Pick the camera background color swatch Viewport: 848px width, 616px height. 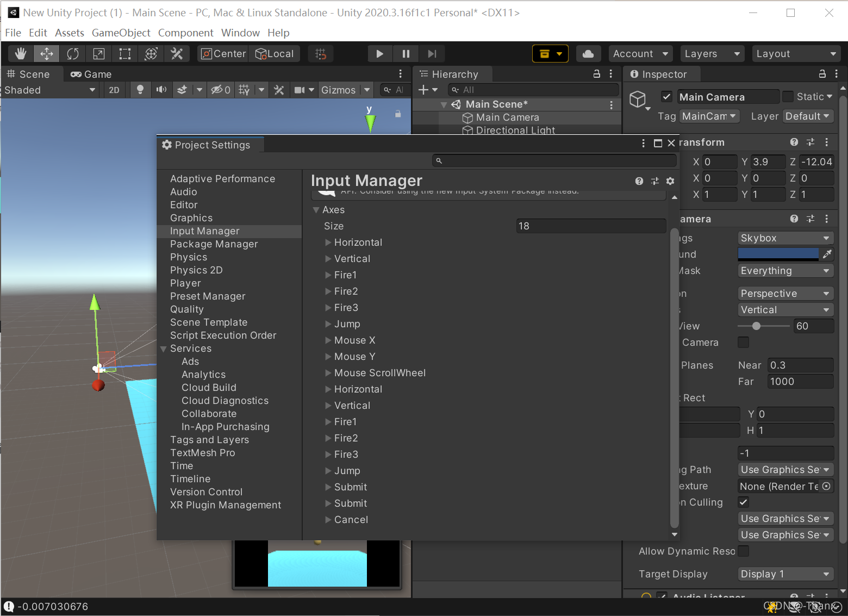click(778, 254)
